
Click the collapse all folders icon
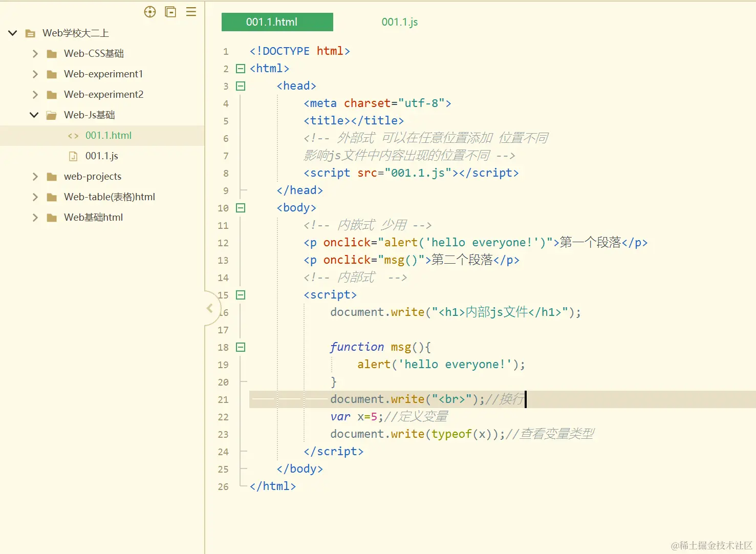pyautogui.click(x=170, y=12)
